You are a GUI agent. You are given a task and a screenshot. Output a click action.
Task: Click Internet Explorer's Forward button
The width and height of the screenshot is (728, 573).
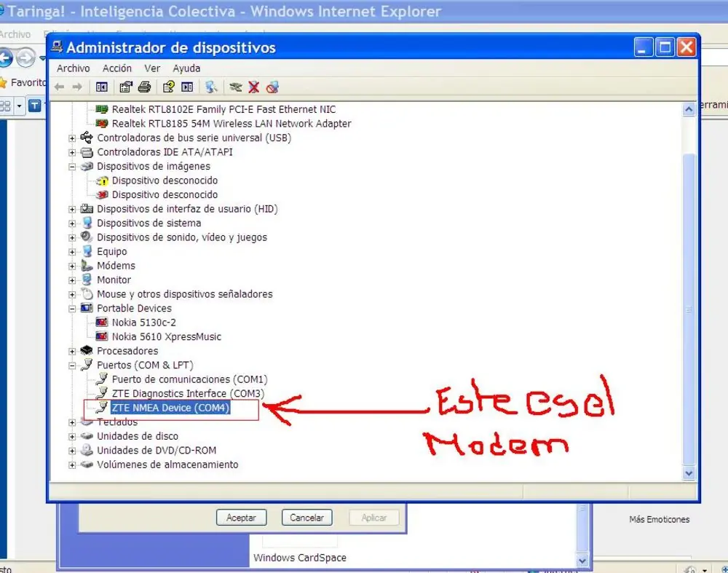coord(25,58)
